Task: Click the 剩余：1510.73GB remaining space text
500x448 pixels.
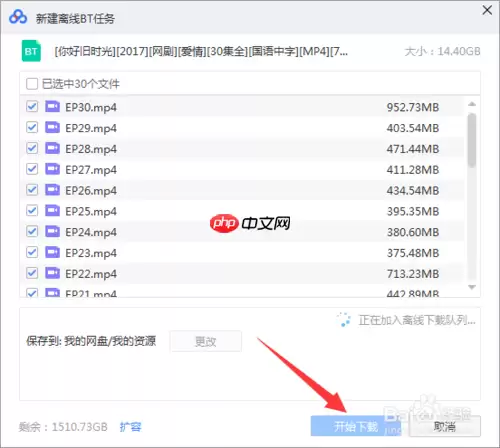Action: point(63,427)
